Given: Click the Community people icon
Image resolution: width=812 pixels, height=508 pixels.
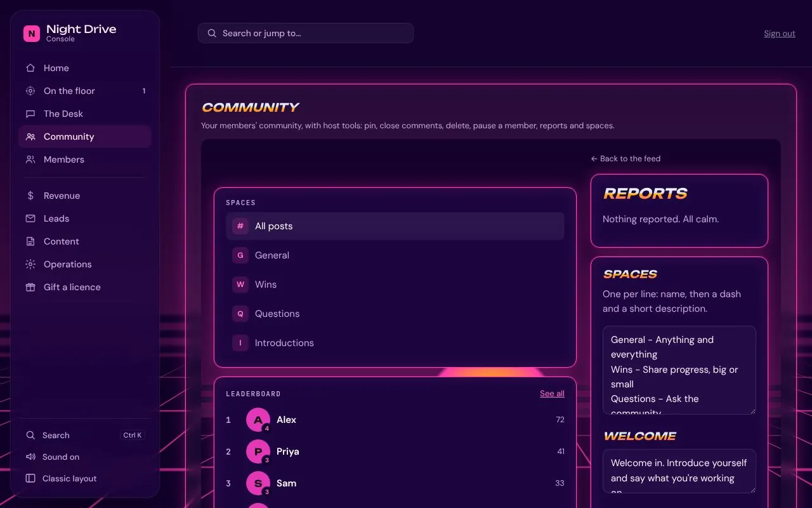Looking at the screenshot, I should (x=30, y=137).
